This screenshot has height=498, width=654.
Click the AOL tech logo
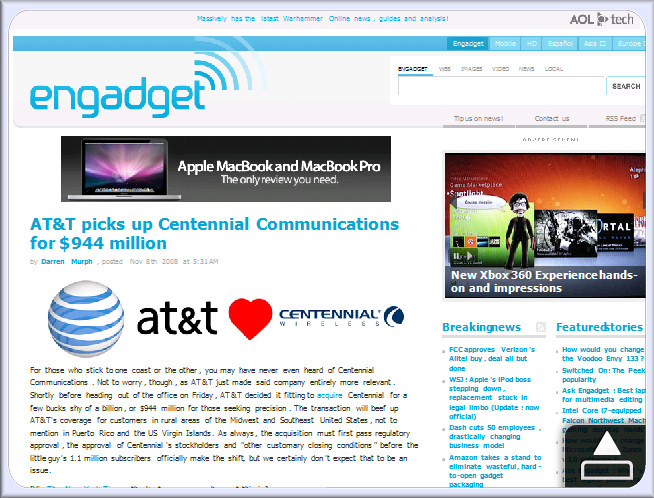601,19
